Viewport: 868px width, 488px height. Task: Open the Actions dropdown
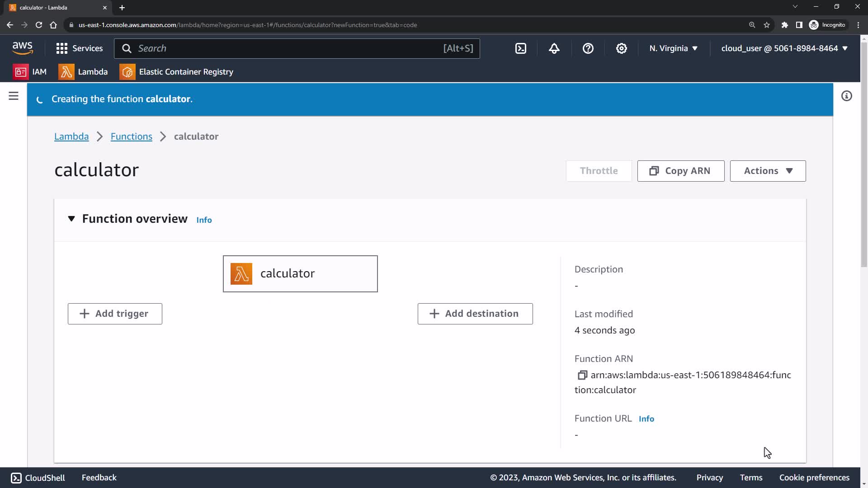[x=768, y=171]
